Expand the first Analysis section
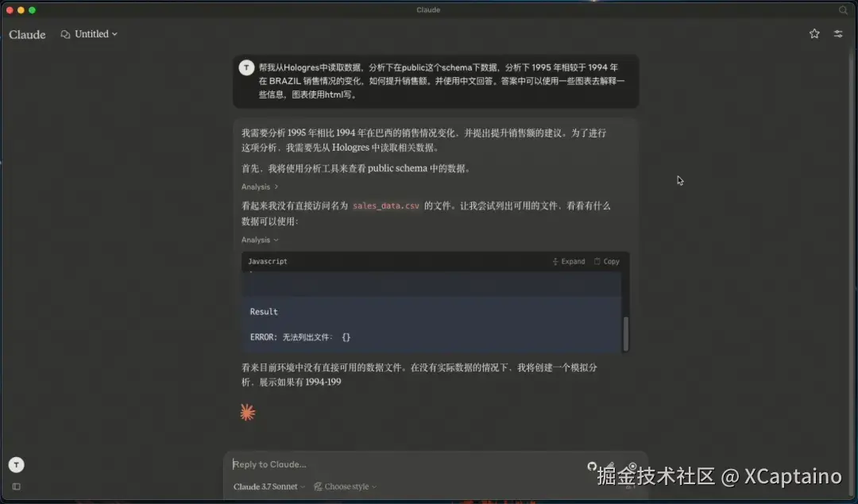Viewport: 858px width, 504px height. click(x=260, y=187)
